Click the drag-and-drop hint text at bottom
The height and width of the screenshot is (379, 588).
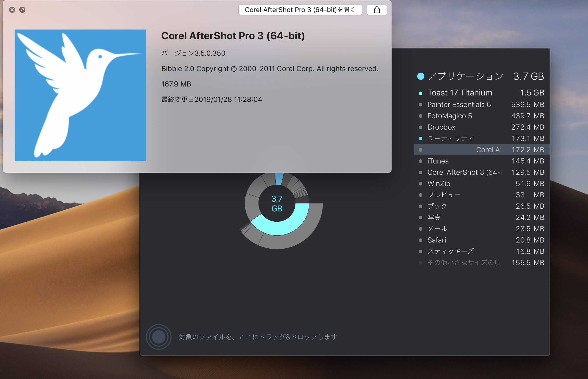click(x=258, y=337)
